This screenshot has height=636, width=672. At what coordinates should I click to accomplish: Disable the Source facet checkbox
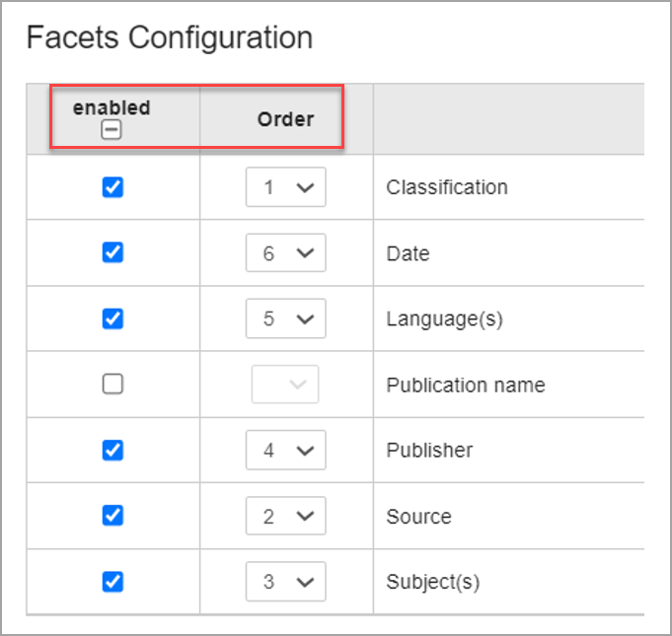112,516
